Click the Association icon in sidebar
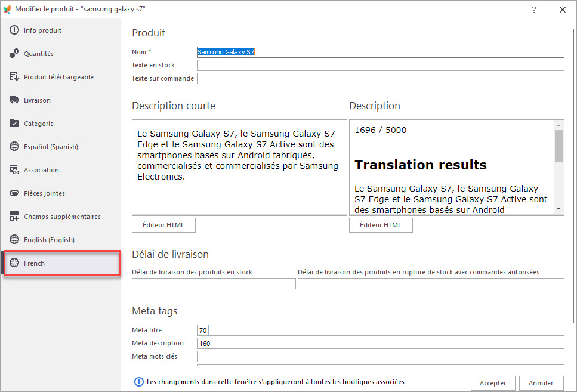 tap(14, 169)
